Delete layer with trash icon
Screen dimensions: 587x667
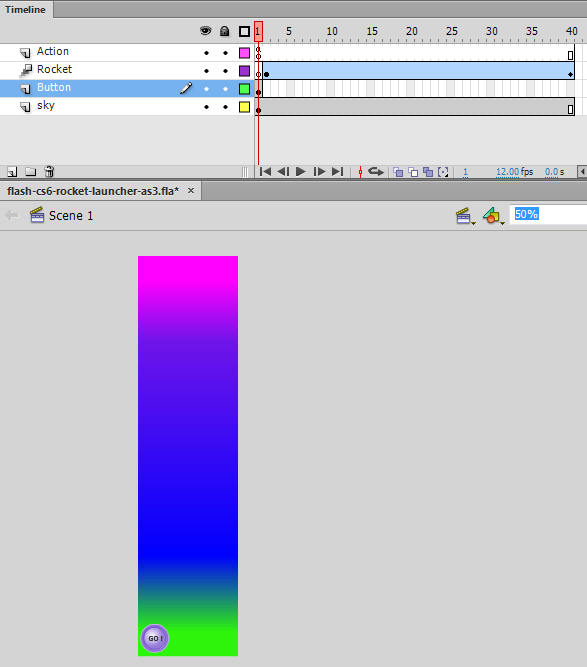[x=49, y=171]
